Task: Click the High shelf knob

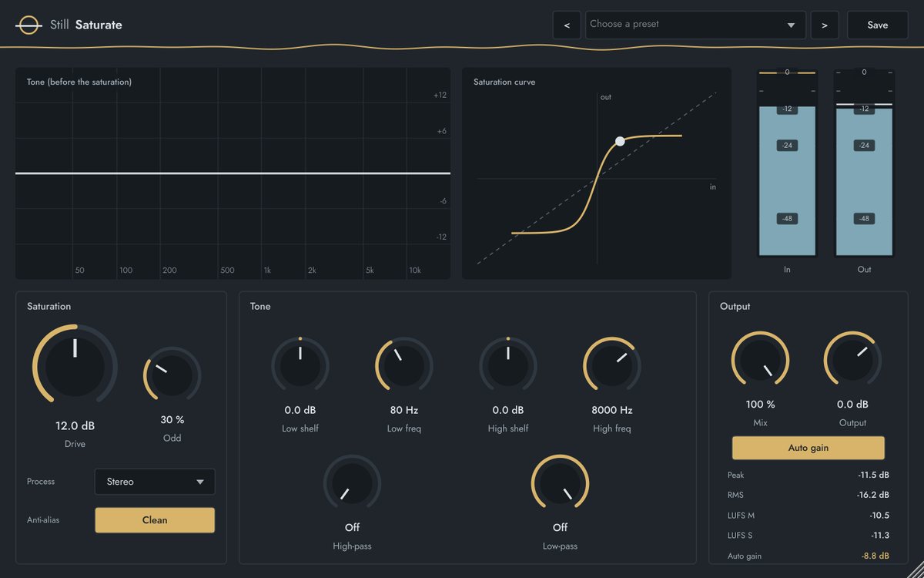Action: click(508, 365)
